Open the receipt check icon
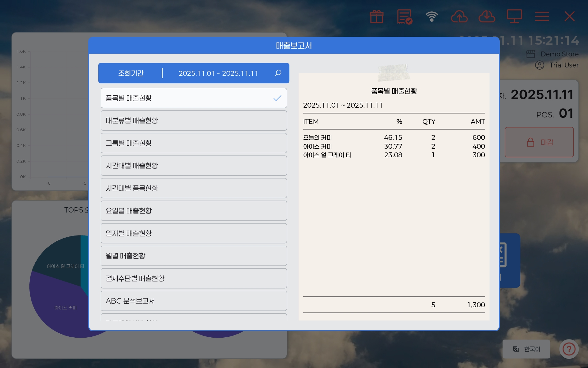The image size is (588, 368). pos(404,17)
